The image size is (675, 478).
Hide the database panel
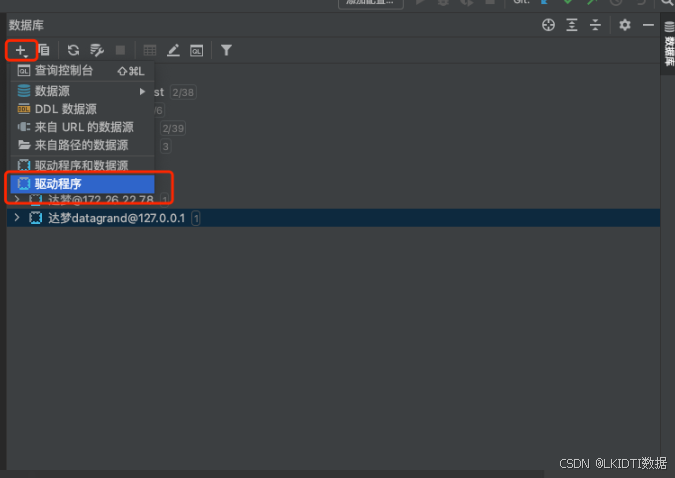coord(648,25)
